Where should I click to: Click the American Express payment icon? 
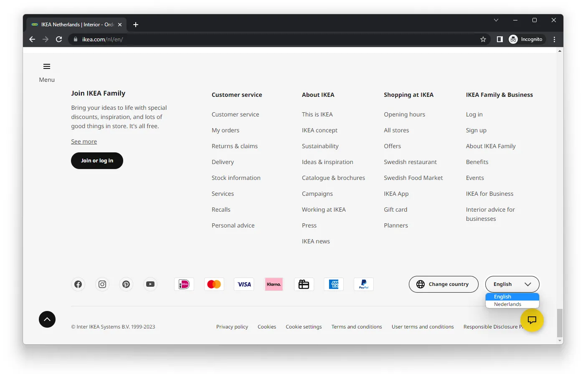[x=334, y=284]
